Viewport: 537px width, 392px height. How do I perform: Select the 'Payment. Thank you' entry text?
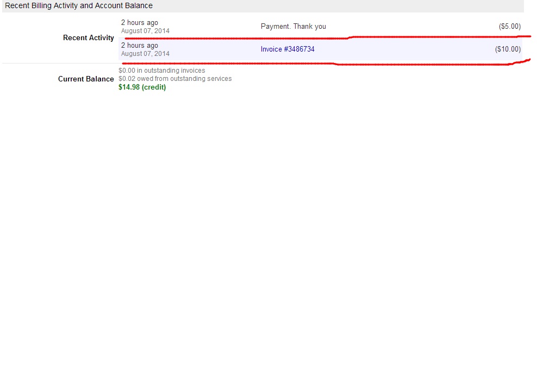pyautogui.click(x=293, y=27)
